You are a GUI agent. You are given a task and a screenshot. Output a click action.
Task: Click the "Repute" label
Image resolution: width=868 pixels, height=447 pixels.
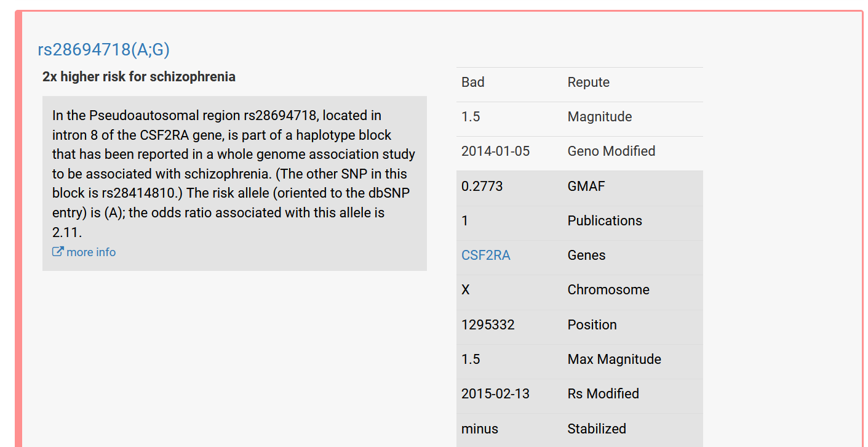pyautogui.click(x=588, y=83)
